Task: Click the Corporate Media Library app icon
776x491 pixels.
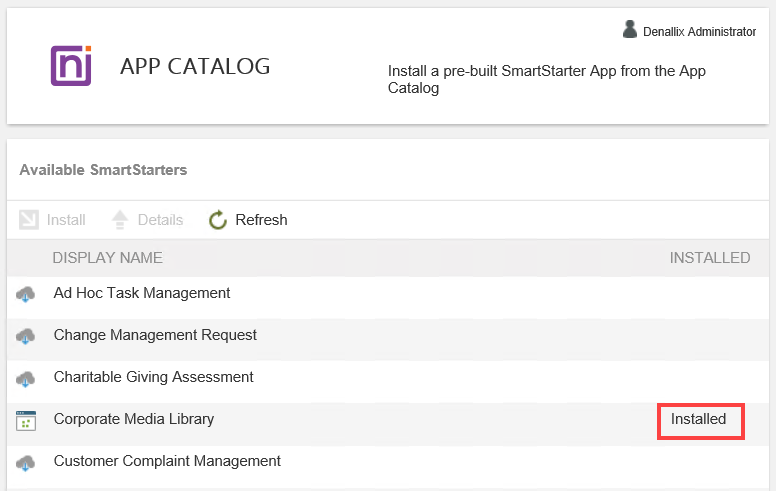Action: point(26,420)
